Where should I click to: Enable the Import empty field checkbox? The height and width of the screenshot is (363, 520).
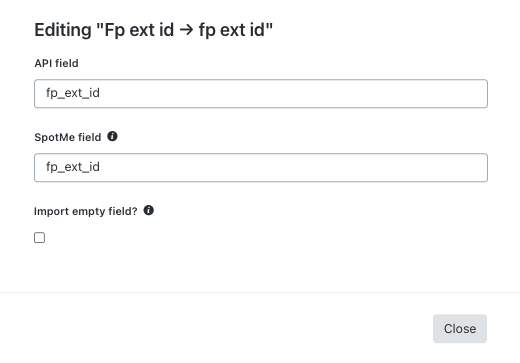(39, 238)
